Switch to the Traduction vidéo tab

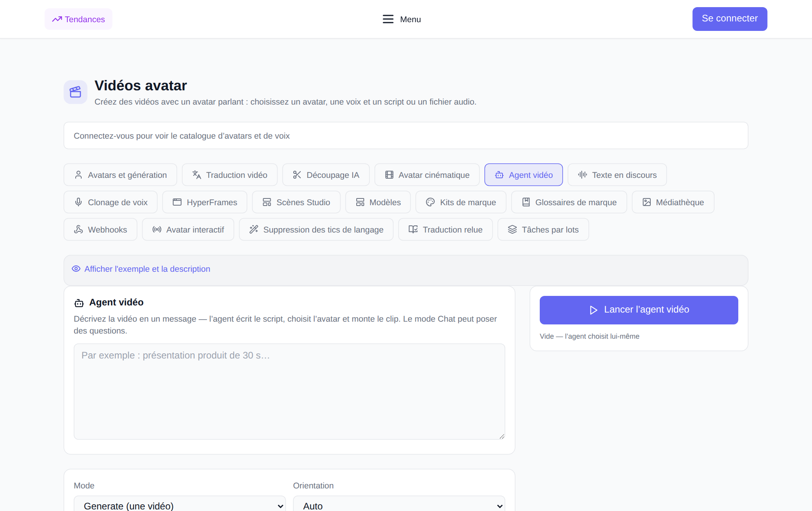[x=230, y=175]
